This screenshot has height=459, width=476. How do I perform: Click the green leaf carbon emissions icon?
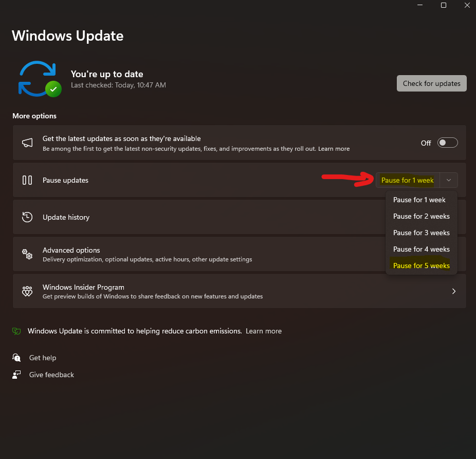tap(16, 331)
